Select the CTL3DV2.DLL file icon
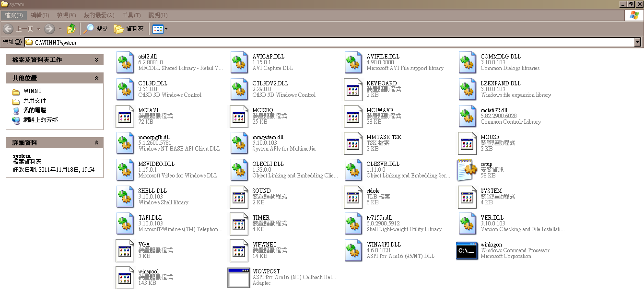Image resolution: width=644 pixels, height=306 pixels. click(239, 89)
